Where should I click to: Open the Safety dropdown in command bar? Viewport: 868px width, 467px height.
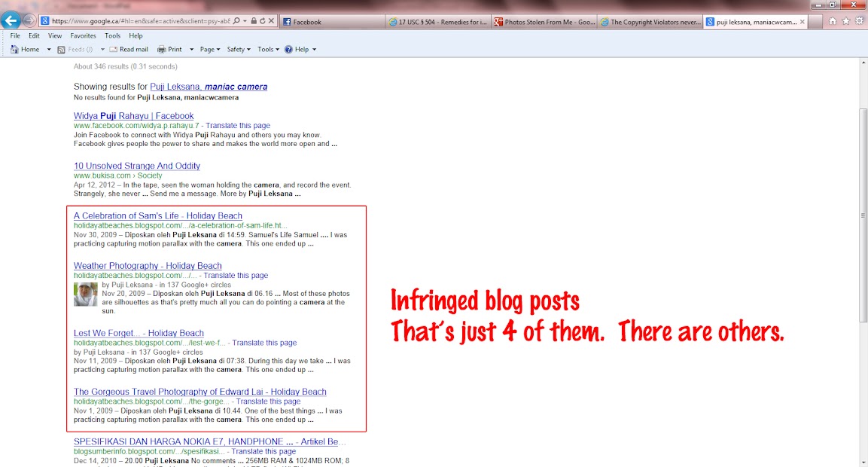click(239, 49)
